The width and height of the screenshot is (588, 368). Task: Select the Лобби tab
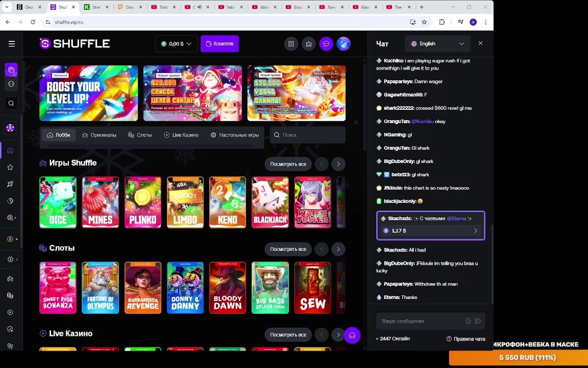59,135
